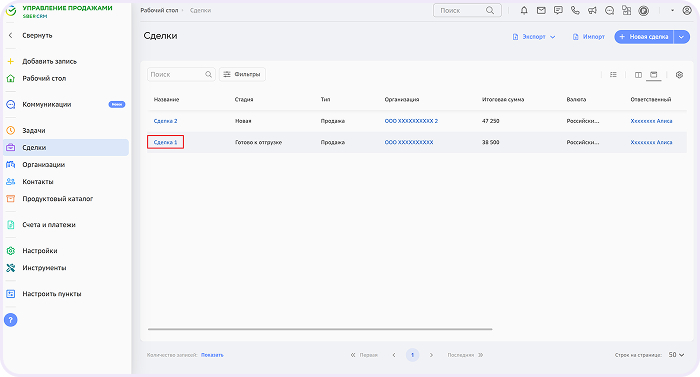
Task: Switch to list view icon
Action: click(613, 75)
